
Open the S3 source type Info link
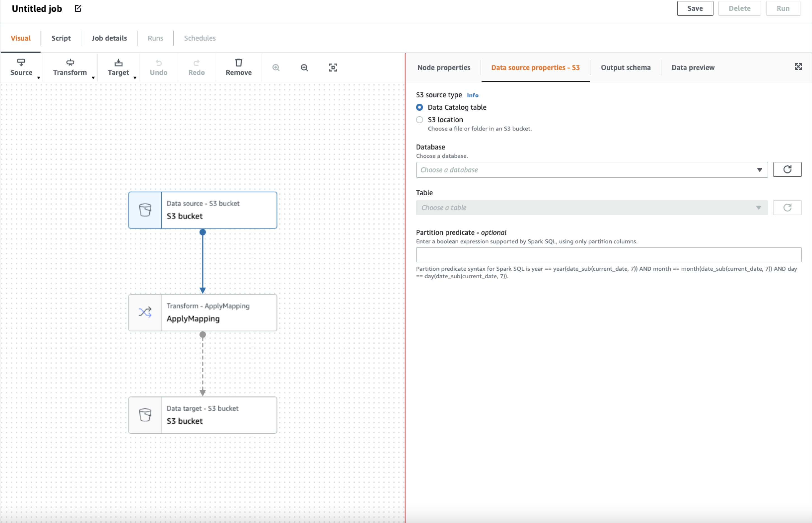[472, 96]
